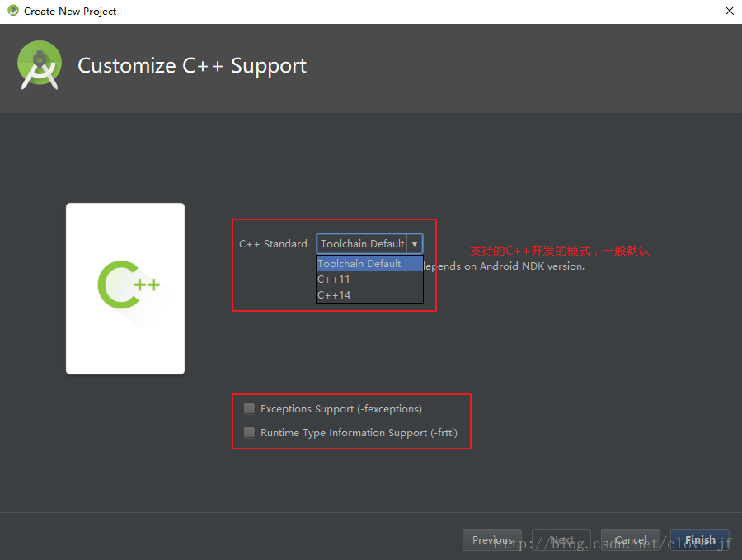Screen dimensions: 742x560
Task: Click the Finish button
Action: pos(700,540)
